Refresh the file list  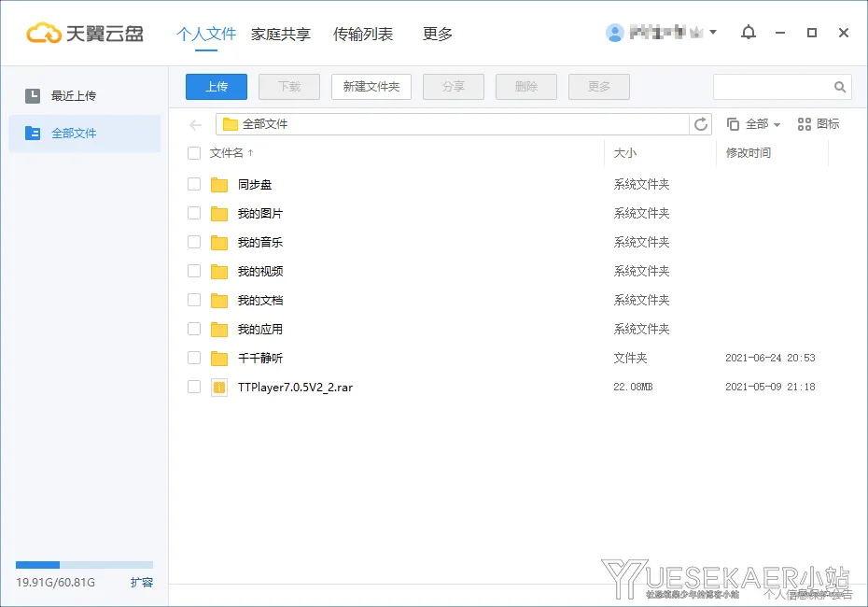700,124
